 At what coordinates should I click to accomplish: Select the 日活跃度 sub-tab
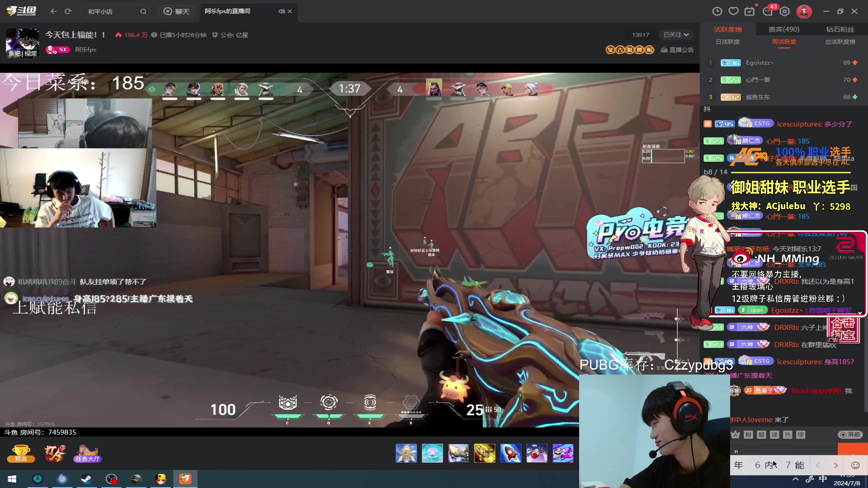[728, 42]
